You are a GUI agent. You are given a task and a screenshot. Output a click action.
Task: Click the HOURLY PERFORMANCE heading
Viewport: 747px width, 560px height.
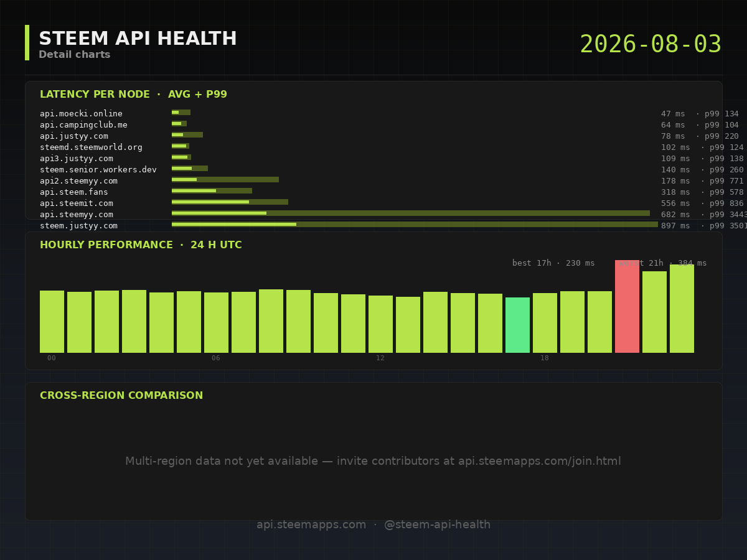point(141,245)
